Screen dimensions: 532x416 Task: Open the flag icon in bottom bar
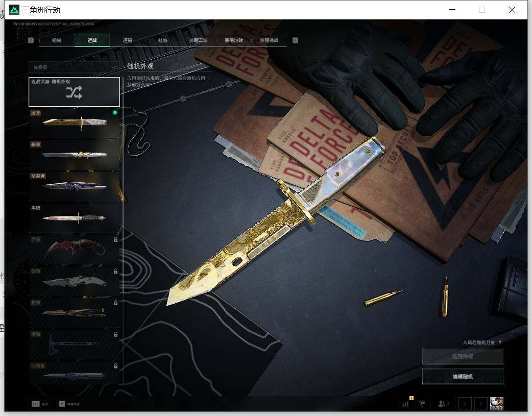coord(422,403)
